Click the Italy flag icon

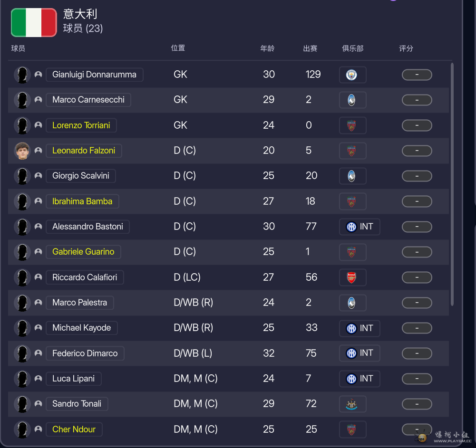pos(34,22)
